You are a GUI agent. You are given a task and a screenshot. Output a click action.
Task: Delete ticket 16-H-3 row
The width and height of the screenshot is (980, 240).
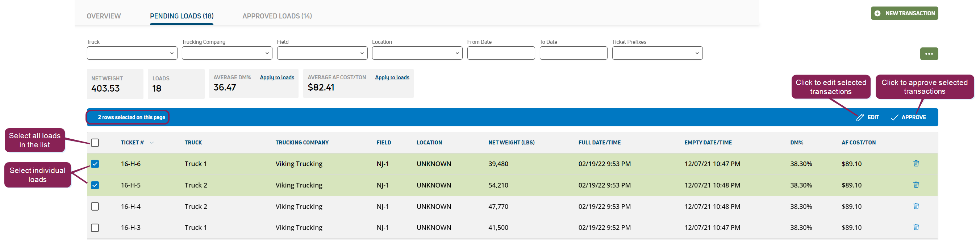click(x=916, y=227)
